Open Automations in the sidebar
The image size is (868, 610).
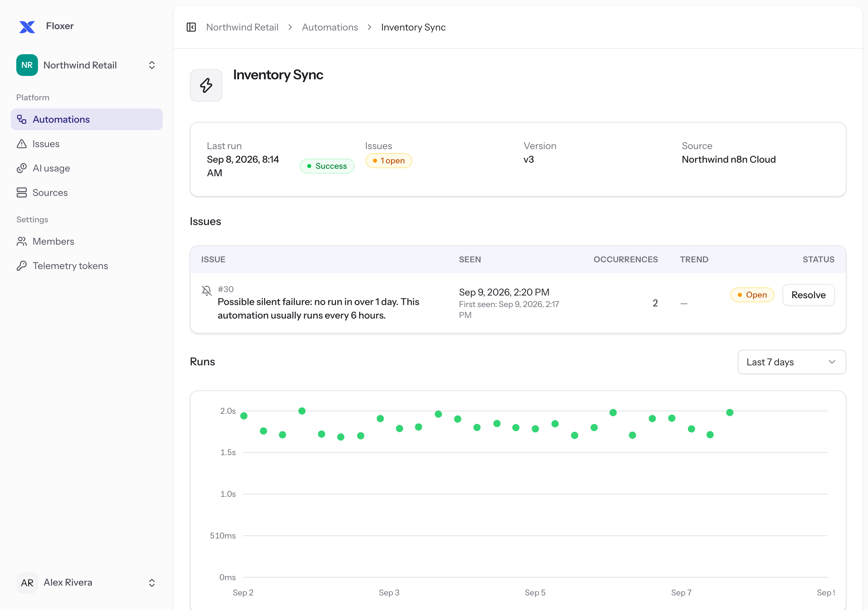[x=87, y=119]
